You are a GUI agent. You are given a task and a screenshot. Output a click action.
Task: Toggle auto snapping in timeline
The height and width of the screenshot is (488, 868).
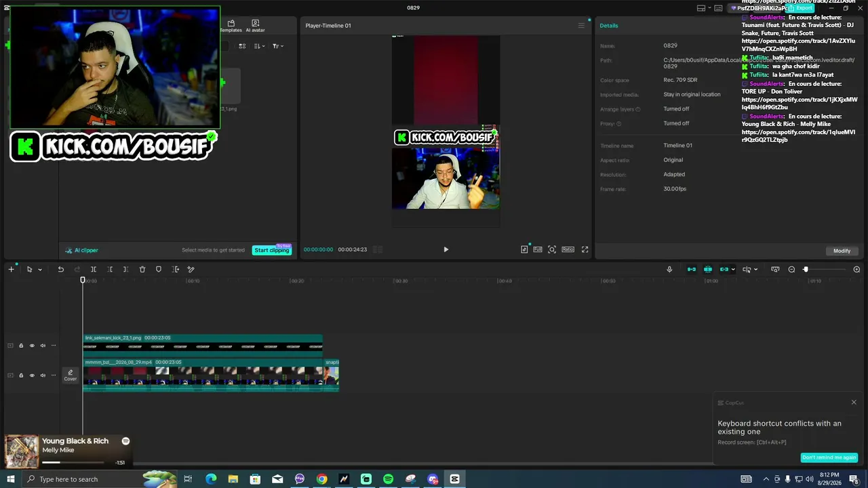point(708,269)
